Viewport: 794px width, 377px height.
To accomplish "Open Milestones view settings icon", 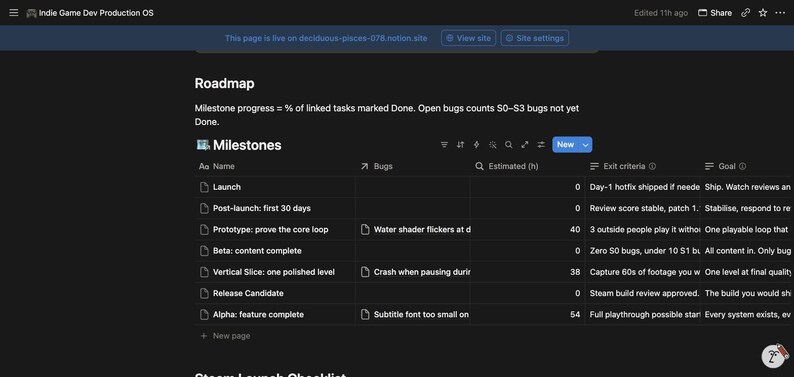I will 541,145.
